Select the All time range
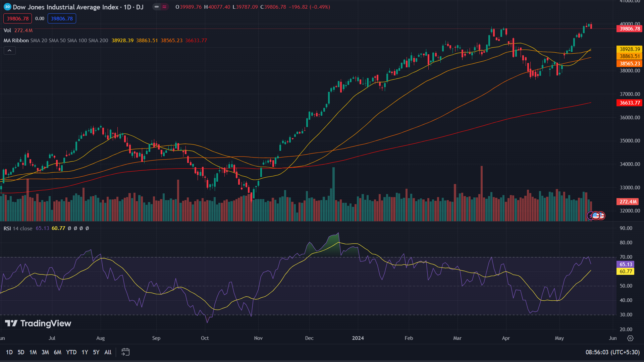 tap(108, 352)
